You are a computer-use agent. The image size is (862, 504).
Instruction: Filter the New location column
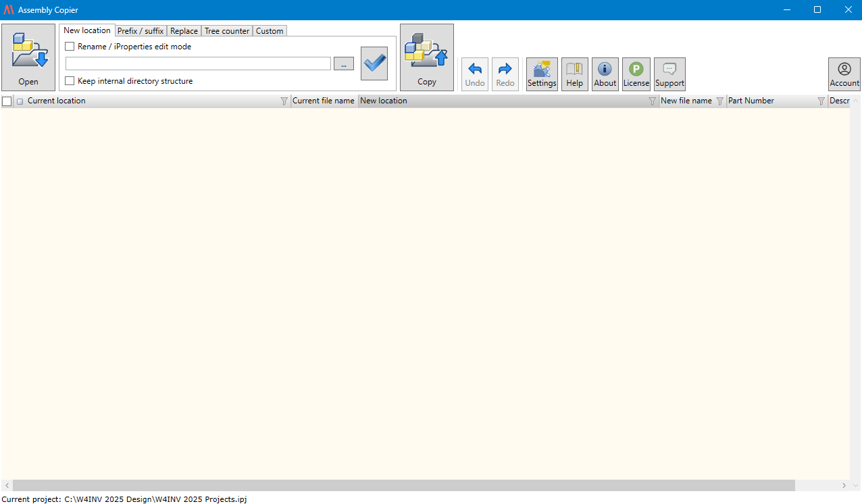[x=652, y=101]
